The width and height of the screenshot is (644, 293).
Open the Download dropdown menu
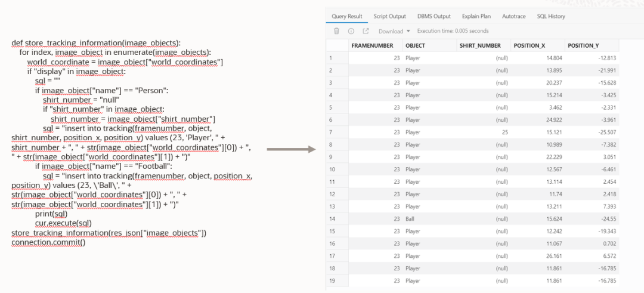pyautogui.click(x=394, y=31)
